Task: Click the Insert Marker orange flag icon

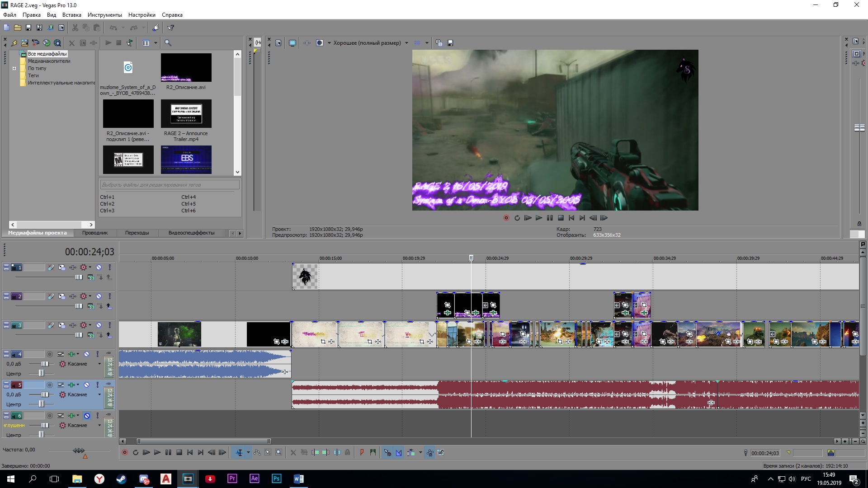Action: tap(362, 452)
